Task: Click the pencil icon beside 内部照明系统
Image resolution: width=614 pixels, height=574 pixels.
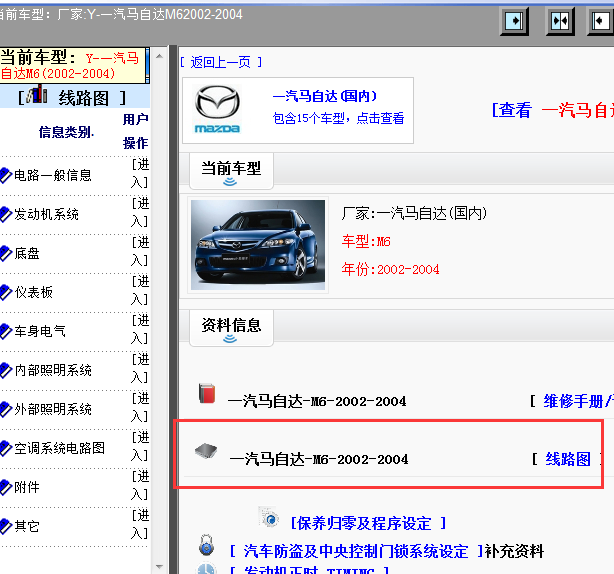Action: coord(6,370)
